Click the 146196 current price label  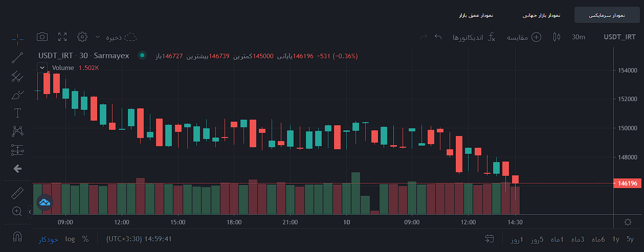tap(627, 184)
